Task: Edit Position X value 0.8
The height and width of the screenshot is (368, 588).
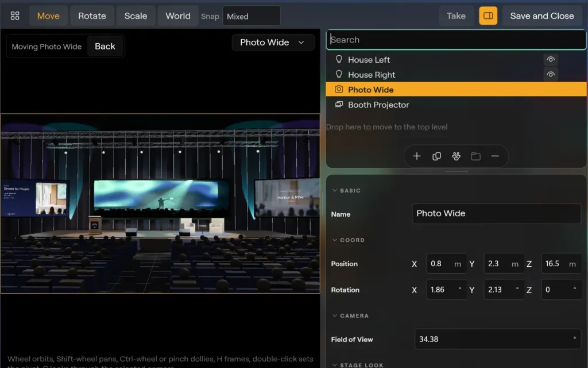Action: tap(447, 263)
